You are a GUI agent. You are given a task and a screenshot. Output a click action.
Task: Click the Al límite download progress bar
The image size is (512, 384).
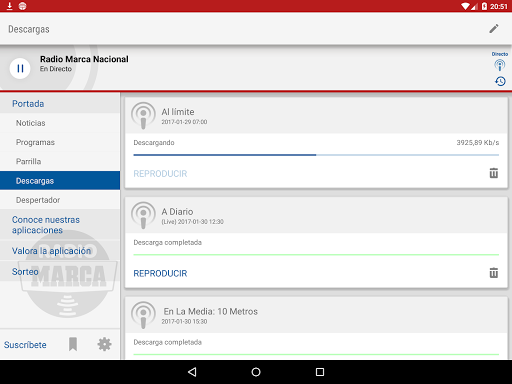tap(316, 155)
